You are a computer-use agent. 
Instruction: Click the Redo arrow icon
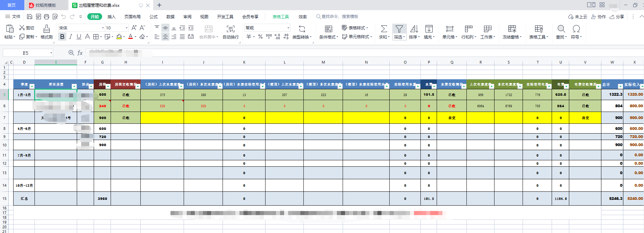click(72, 17)
